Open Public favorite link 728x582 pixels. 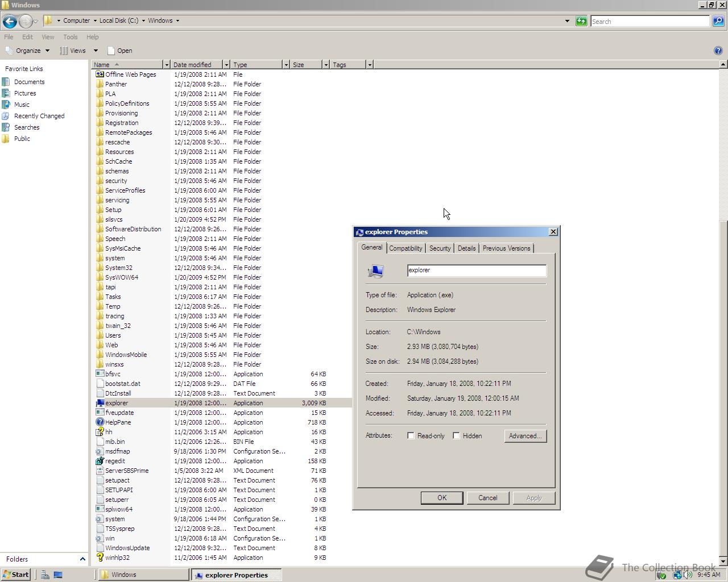point(22,139)
